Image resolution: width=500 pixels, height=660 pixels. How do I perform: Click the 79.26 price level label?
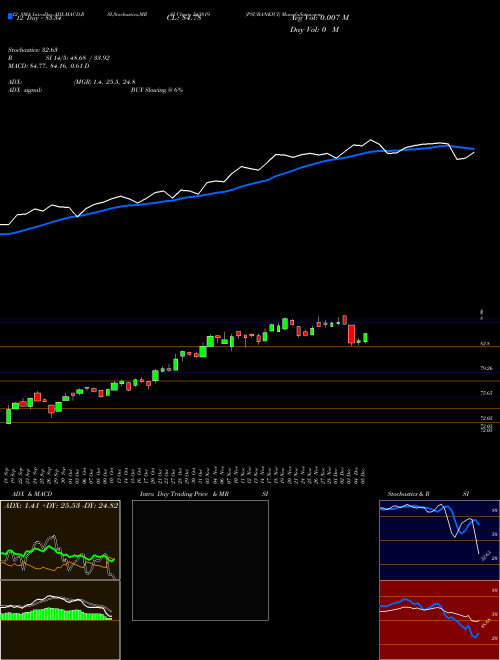point(487,368)
